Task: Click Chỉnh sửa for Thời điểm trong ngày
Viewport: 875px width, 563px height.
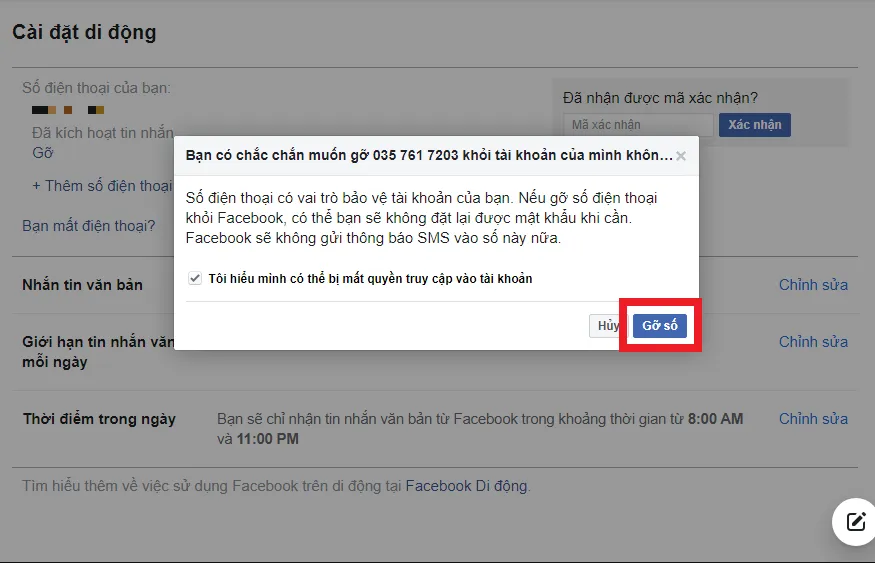Action: pos(813,419)
